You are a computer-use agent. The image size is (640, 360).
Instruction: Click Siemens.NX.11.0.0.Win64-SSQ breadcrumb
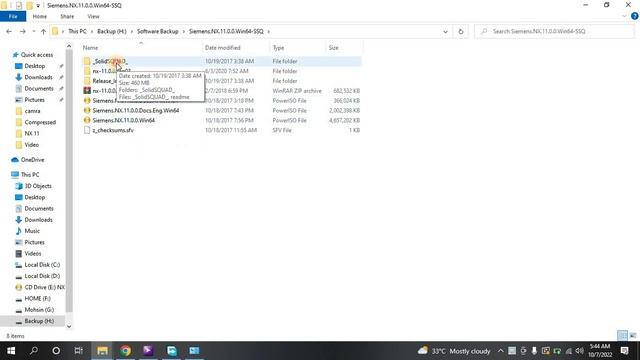click(226, 31)
